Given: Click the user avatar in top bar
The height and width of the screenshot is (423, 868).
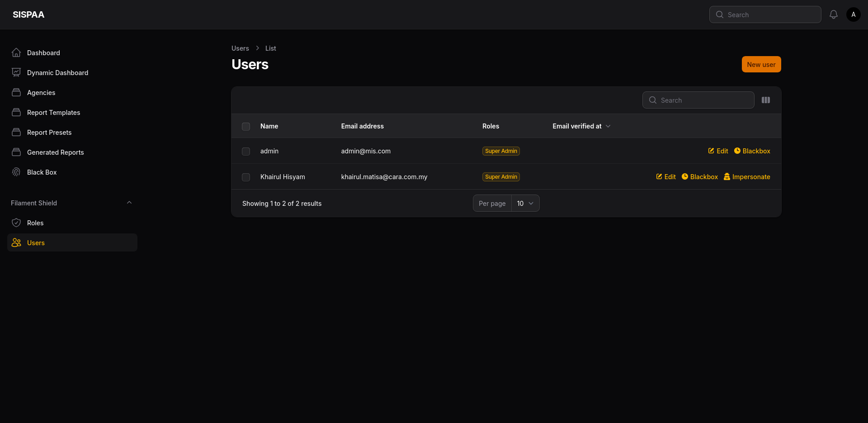Looking at the screenshot, I should [854, 14].
